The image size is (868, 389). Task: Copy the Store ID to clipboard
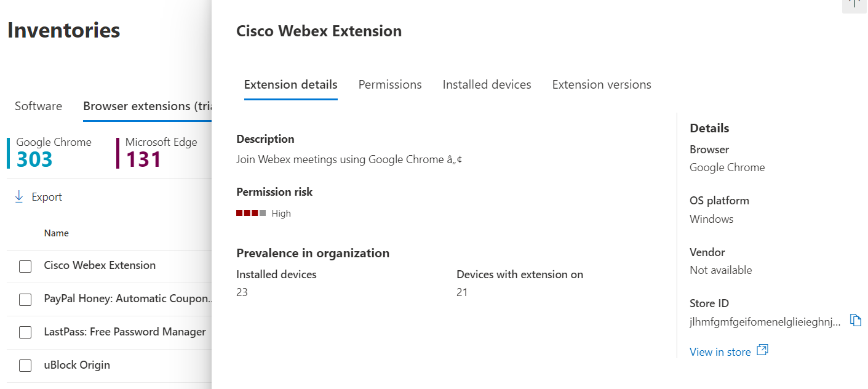pyautogui.click(x=855, y=320)
